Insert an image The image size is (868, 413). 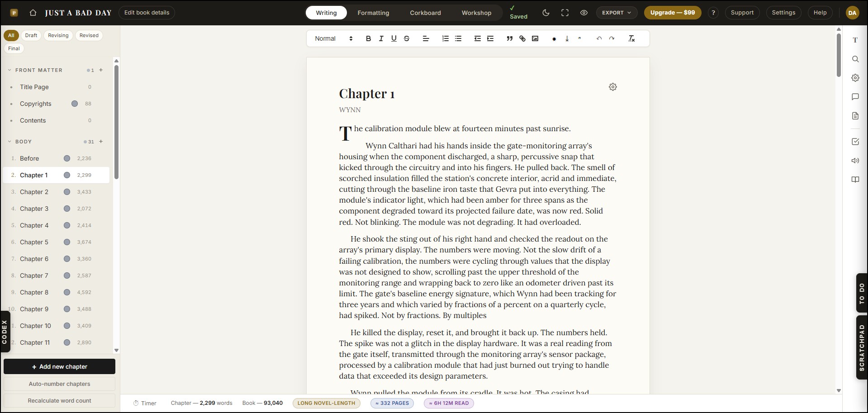(x=535, y=38)
